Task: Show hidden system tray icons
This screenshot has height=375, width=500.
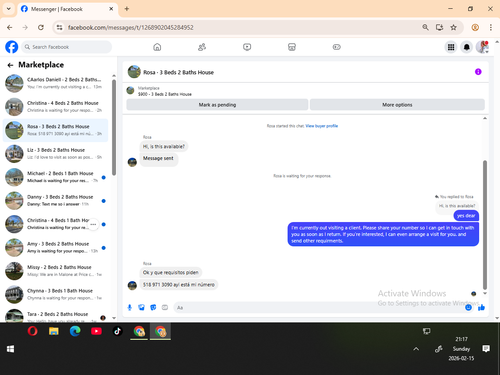Action: tap(416, 349)
